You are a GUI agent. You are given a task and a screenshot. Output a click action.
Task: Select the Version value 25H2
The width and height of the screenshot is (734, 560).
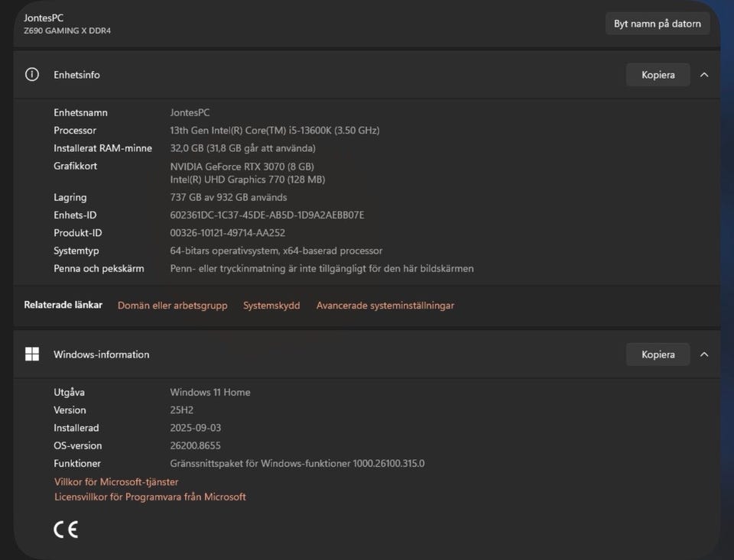pos(182,409)
